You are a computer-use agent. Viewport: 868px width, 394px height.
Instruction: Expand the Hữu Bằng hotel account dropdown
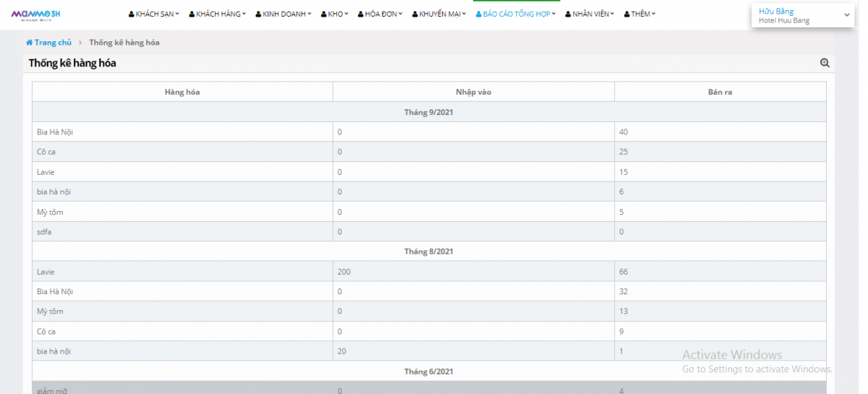[846, 15]
